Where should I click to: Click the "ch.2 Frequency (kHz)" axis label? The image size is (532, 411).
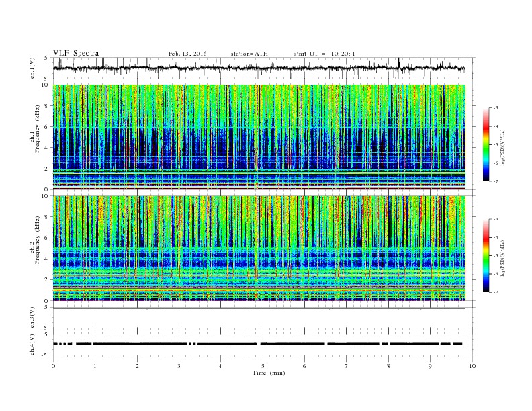click(35, 240)
